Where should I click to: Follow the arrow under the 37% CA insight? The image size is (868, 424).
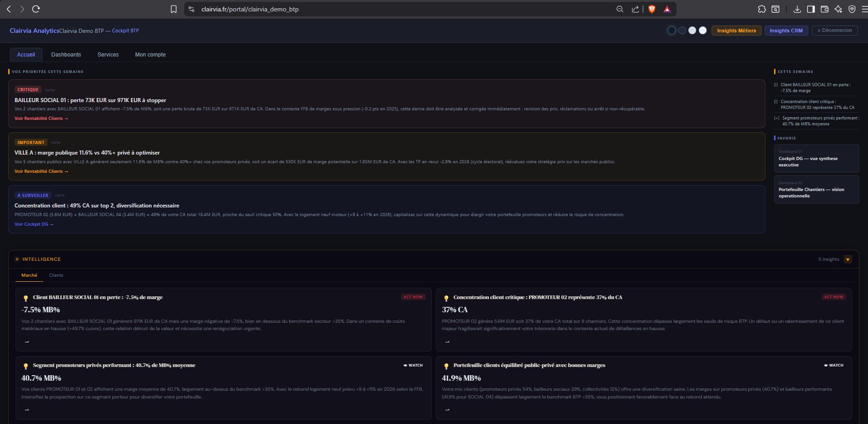tap(447, 341)
